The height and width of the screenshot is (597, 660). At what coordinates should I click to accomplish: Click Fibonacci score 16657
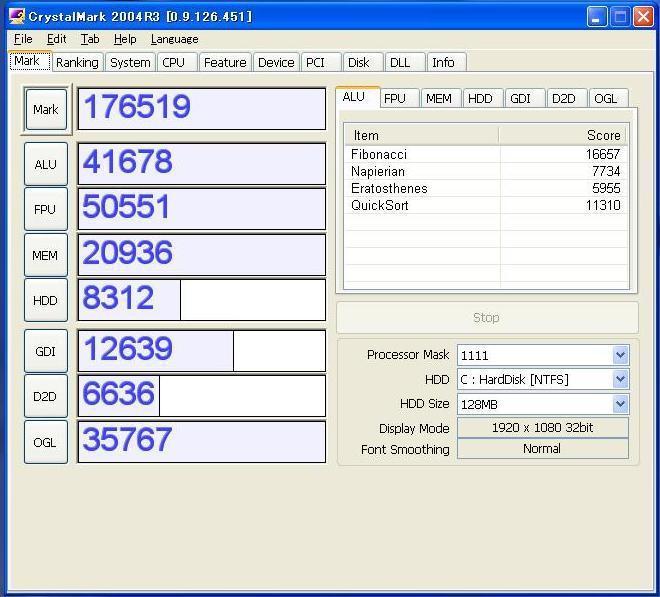pos(603,155)
